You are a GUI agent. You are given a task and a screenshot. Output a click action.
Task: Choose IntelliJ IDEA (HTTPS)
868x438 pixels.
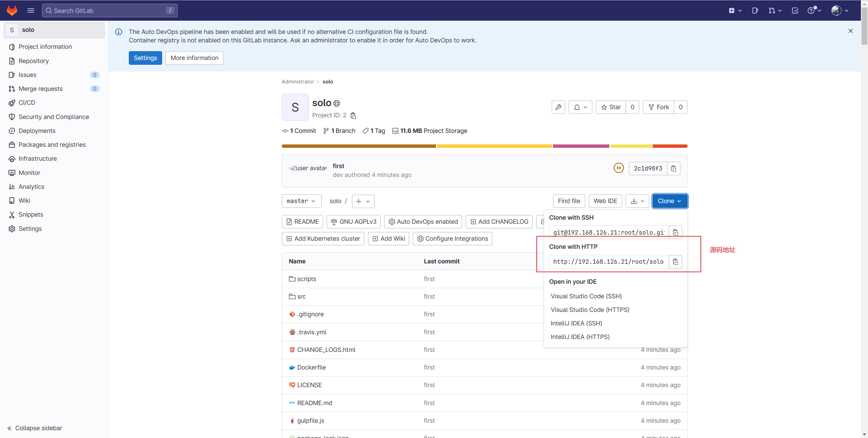point(580,337)
